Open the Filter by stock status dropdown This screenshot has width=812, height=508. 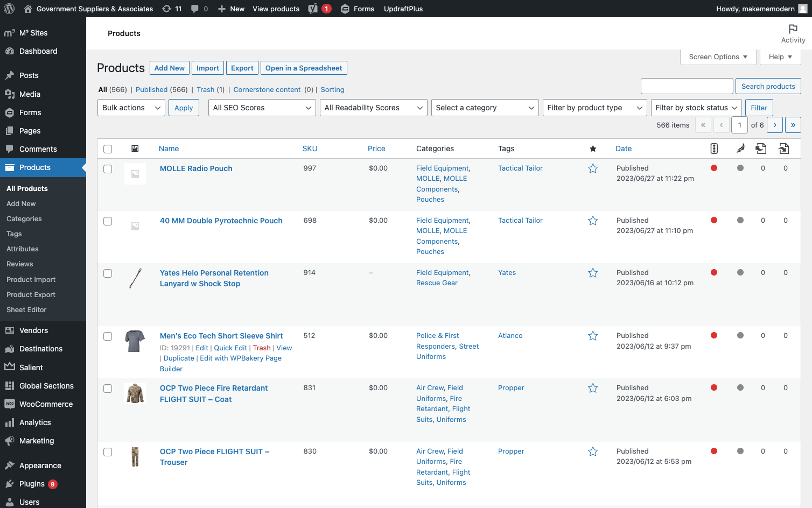pos(696,108)
